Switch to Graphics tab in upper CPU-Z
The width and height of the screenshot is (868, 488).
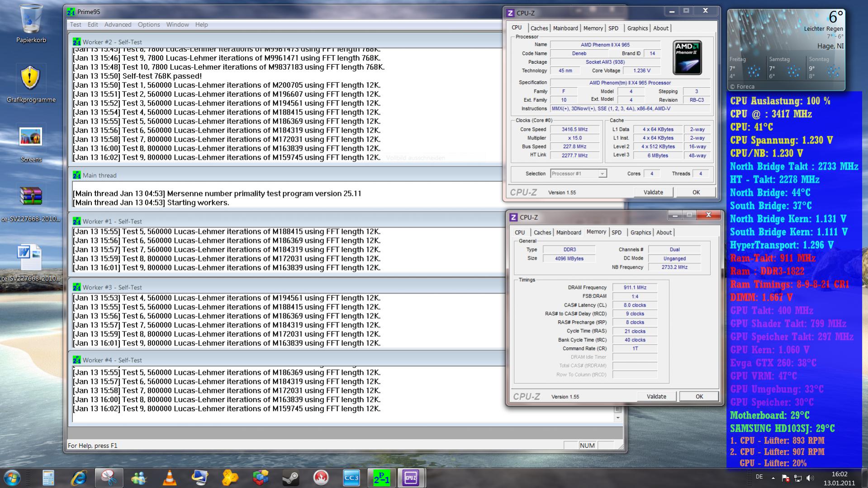637,28
